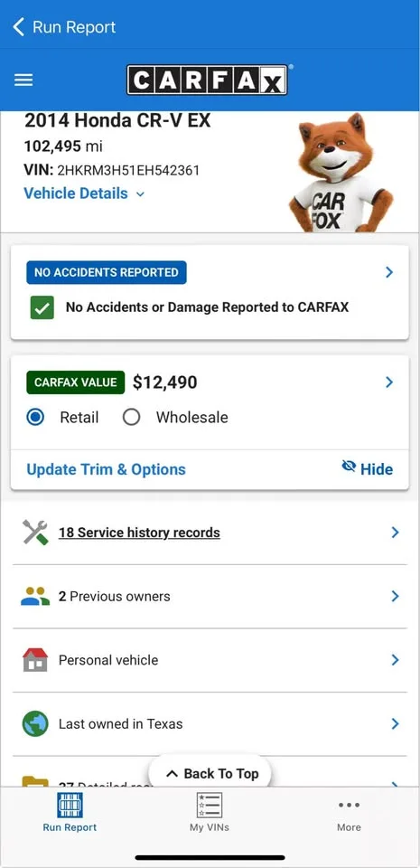
Task: Tap the more options three dots icon
Action: tap(350, 805)
